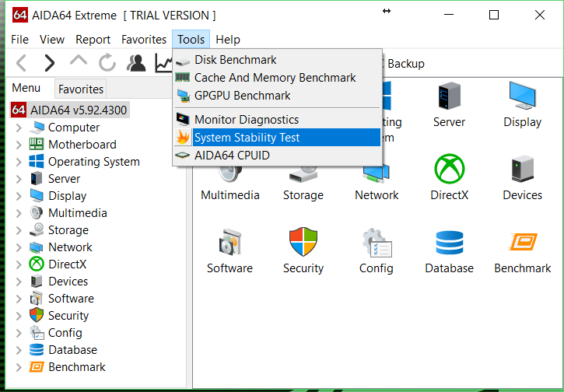Close the Tools menu via Tools
The image size is (564, 392).
click(x=191, y=39)
